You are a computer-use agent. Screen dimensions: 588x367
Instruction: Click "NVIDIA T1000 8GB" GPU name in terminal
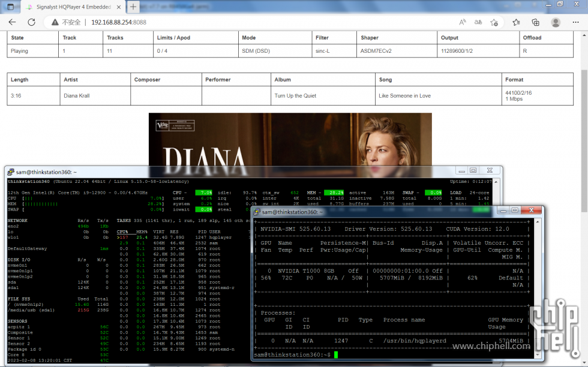[306, 270]
